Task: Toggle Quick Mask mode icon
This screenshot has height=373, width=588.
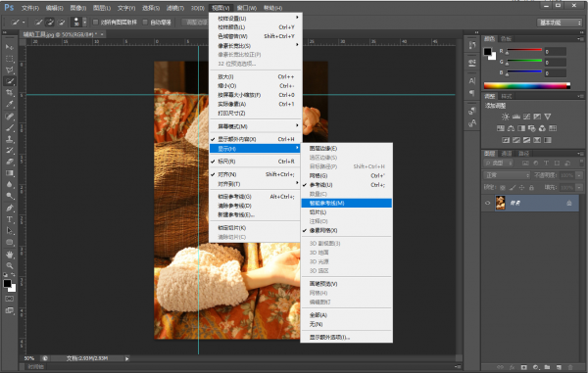Action: pos(10,299)
